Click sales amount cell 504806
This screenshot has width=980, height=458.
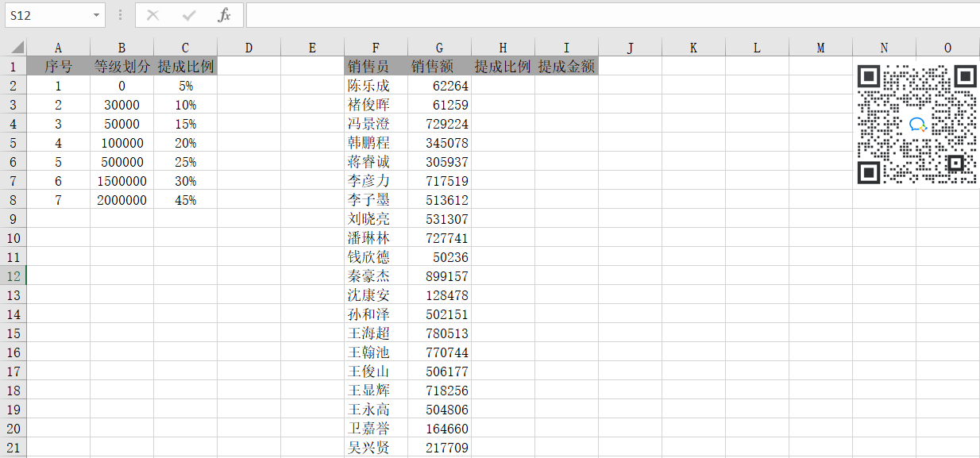439,410
